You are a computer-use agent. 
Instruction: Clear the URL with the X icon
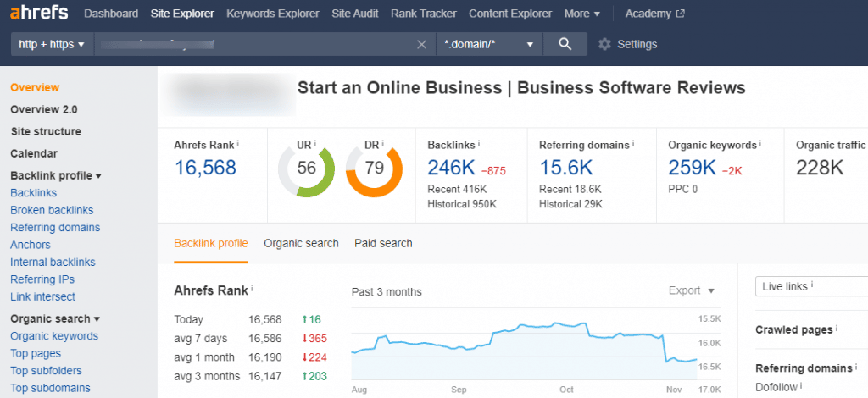421,45
